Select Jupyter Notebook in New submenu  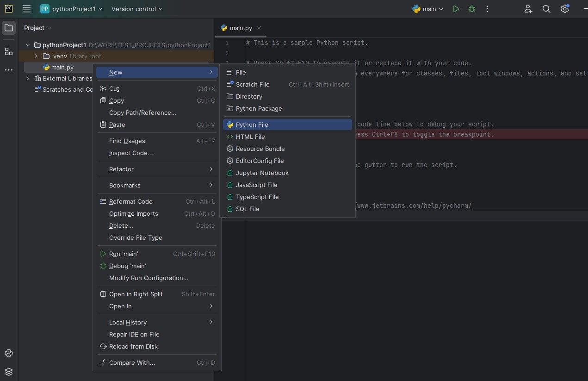(x=262, y=173)
